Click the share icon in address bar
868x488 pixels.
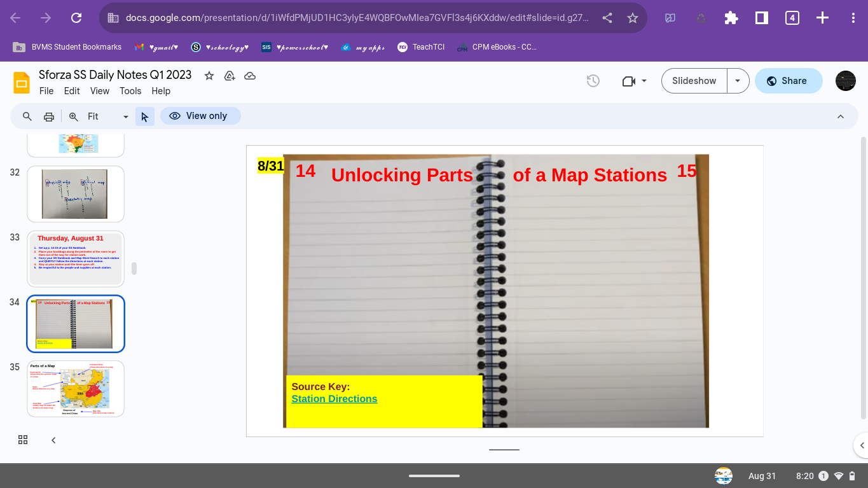coord(607,18)
